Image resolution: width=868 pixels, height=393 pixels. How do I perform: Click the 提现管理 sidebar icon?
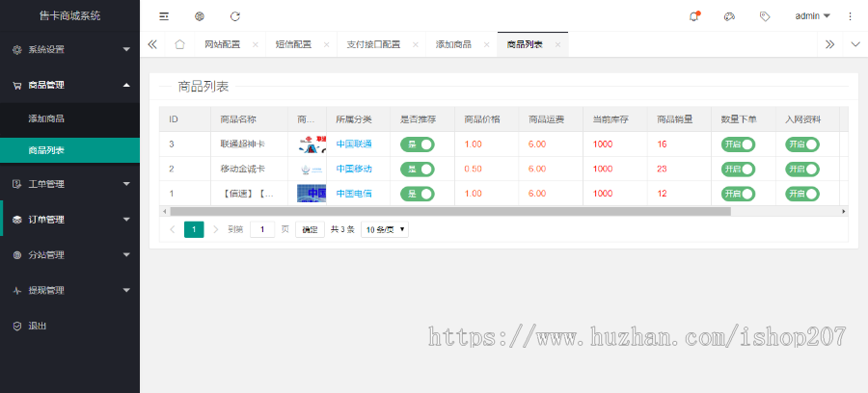pos(17,290)
